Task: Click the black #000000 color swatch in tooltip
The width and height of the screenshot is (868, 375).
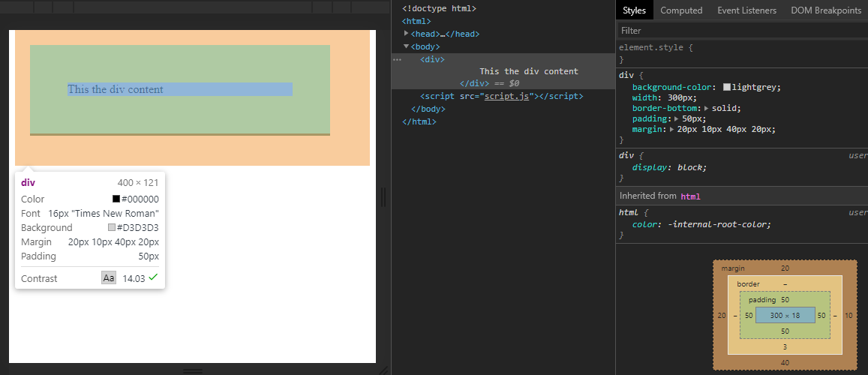Action: click(x=116, y=199)
